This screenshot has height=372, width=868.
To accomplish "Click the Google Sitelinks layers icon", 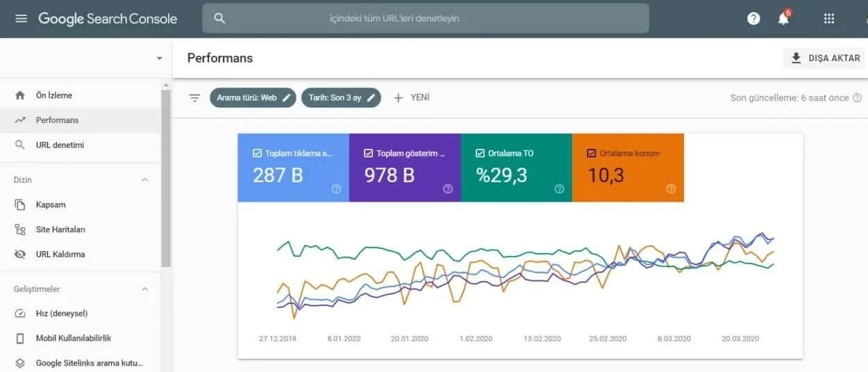I will coord(20,363).
